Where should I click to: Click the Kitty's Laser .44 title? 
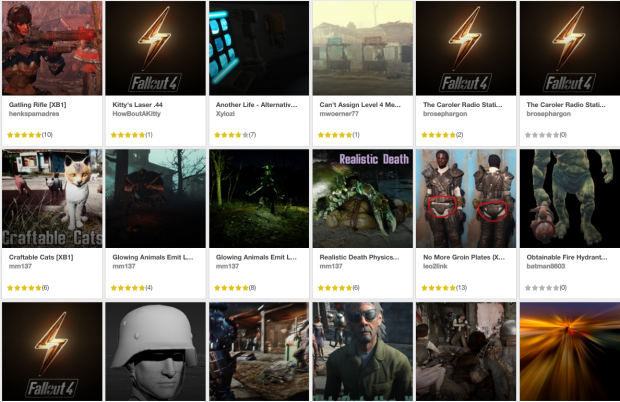pos(137,105)
